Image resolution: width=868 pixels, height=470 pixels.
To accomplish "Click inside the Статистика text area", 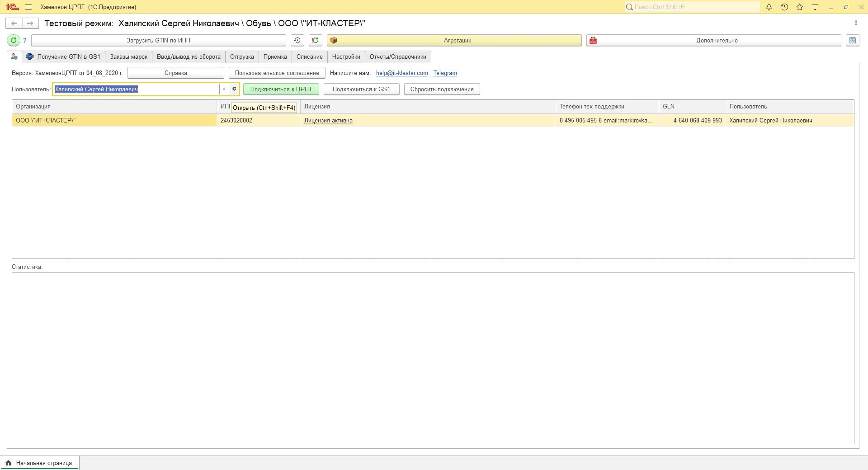I will click(x=433, y=358).
